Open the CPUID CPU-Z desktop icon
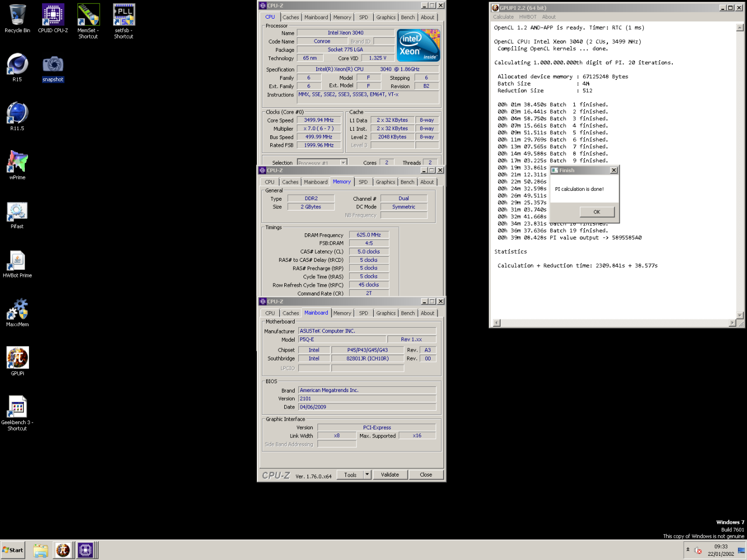Image resolution: width=747 pixels, height=560 pixels. pos(53,19)
